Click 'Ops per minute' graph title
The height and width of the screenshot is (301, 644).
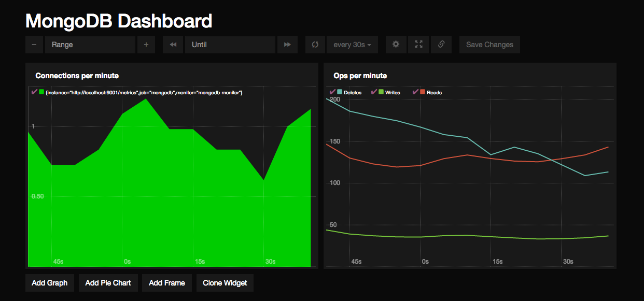(360, 76)
